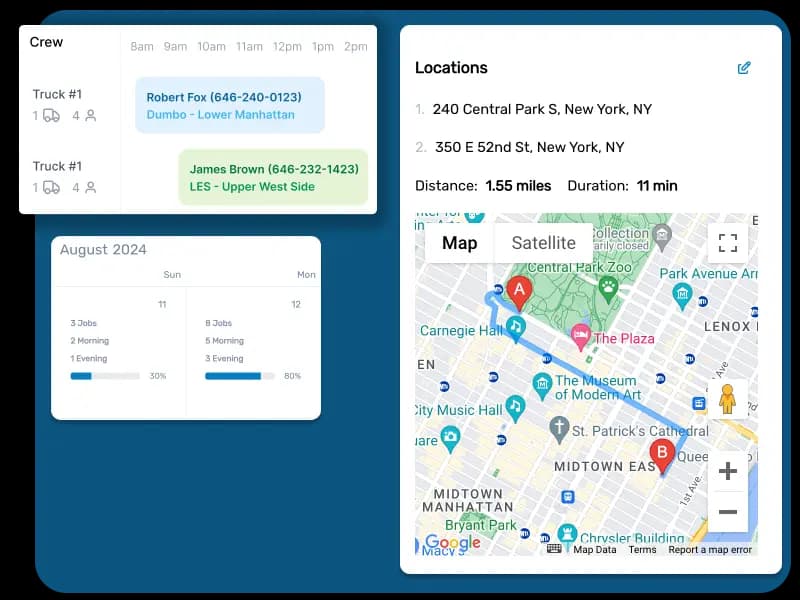Viewport: 800px width, 600px height.
Task: Click the 10am column in the crew timeline
Action: (212, 46)
